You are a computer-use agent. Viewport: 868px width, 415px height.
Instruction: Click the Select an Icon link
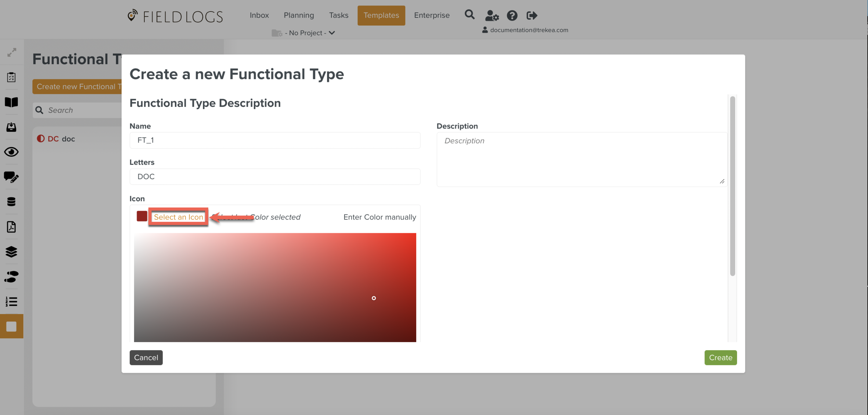[178, 217]
